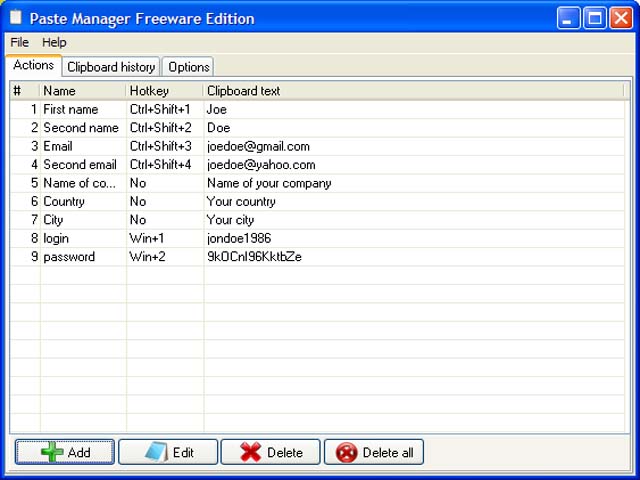Screen dimensions: 640x480
Task: Select the login row name
Action: coord(56,238)
